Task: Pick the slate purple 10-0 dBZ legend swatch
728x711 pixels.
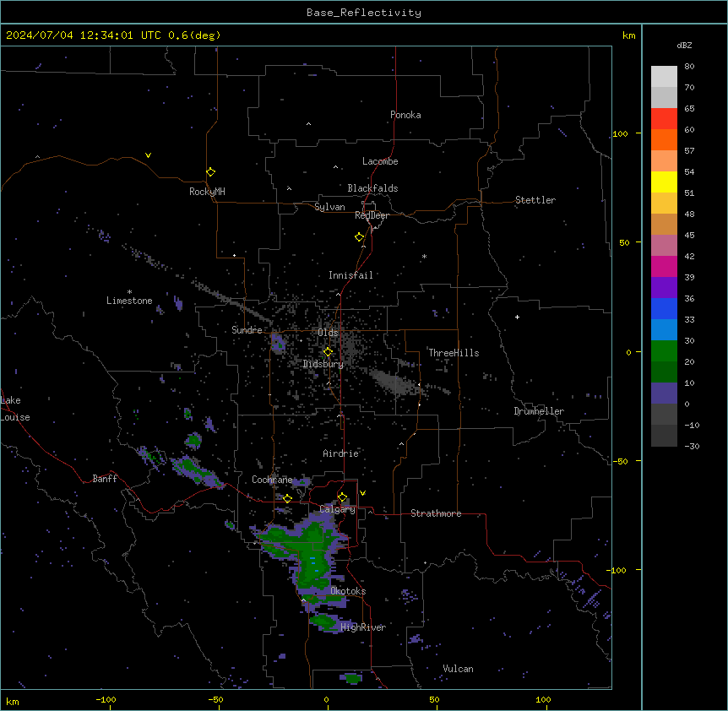Action: tap(664, 393)
